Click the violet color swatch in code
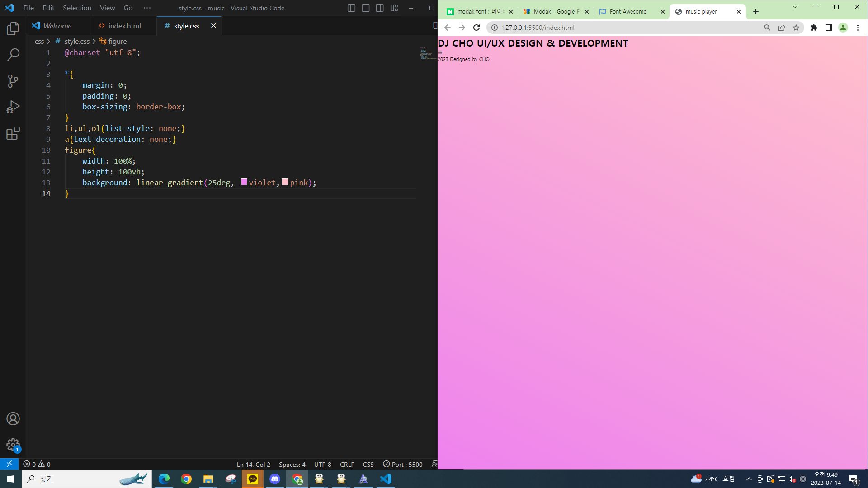The height and width of the screenshot is (488, 868). pos(244,182)
